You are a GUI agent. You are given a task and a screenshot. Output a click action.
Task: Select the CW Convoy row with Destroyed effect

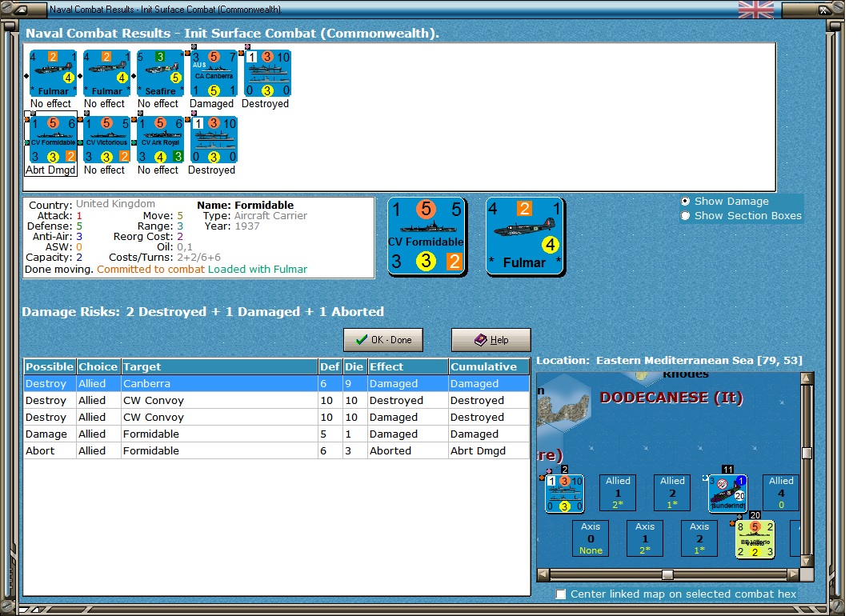pos(276,400)
